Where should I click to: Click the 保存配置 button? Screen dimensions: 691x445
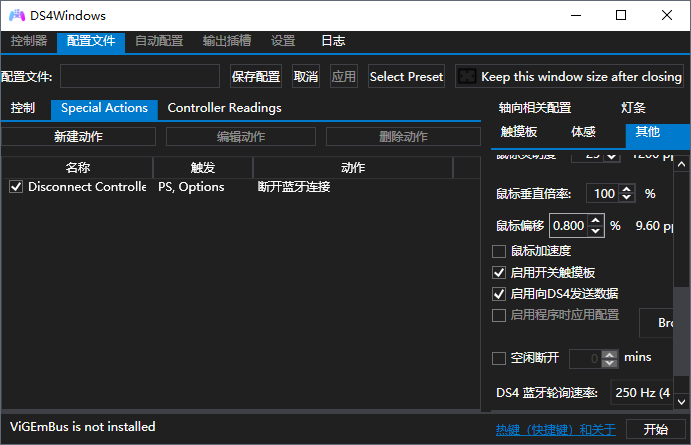click(256, 76)
